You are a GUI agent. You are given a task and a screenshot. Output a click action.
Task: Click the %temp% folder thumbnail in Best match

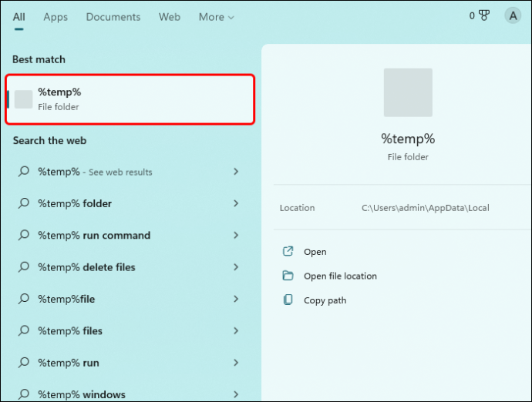pyautogui.click(x=23, y=99)
